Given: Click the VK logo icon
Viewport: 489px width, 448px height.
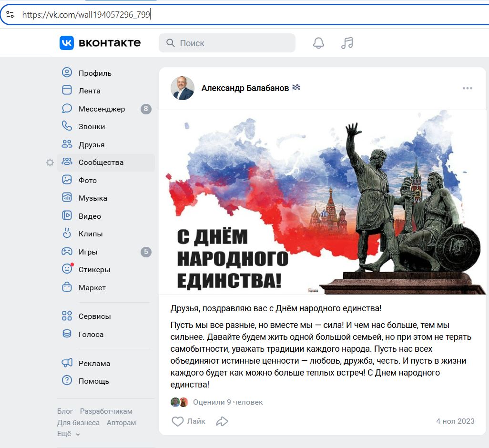Looking at the screenshot, I should 67,43.
